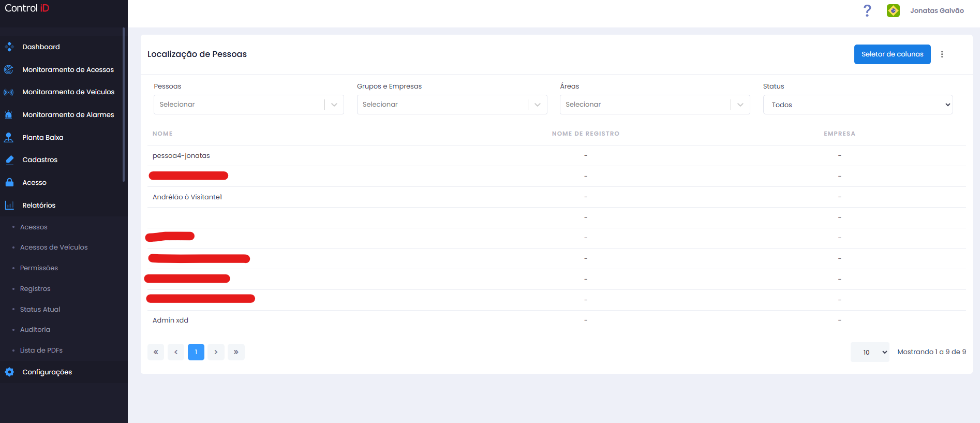
Task: Select the Admin xdd row name
Action: coord(170,320)
